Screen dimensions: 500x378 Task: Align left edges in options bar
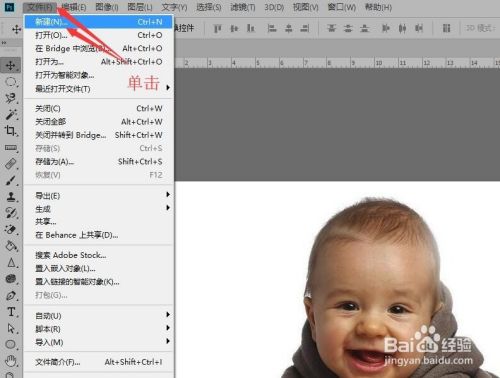pyautogui.click(x=272, y=29)
